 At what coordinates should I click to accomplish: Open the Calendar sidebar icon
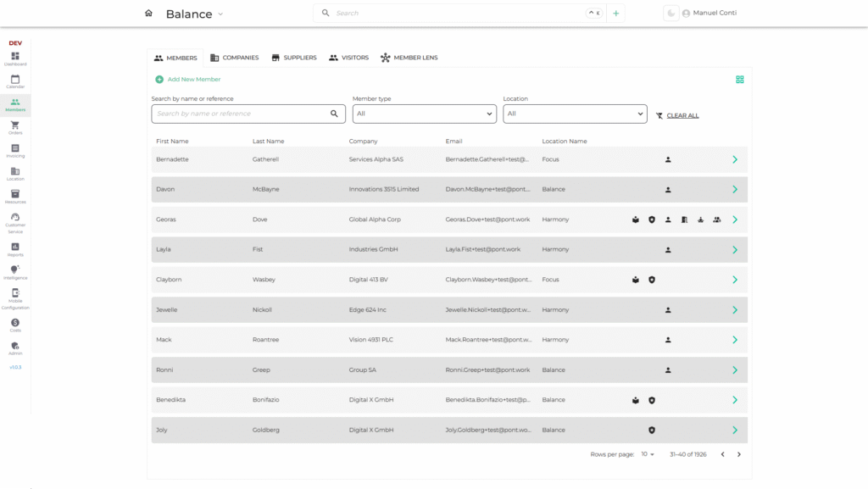point(15,81)
